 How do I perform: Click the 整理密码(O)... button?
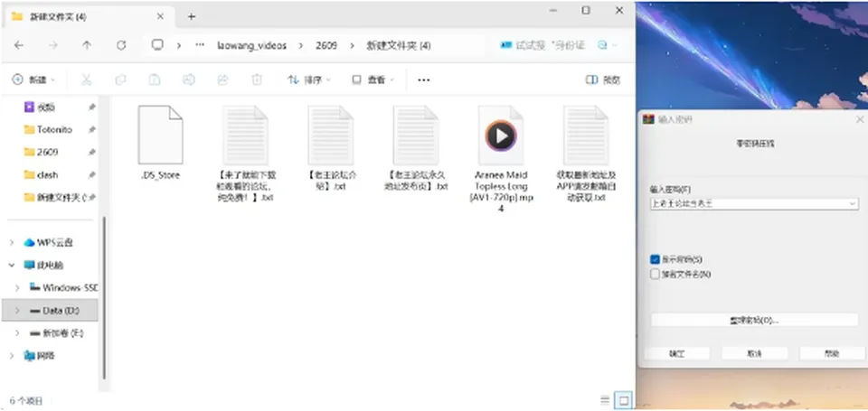pyautogui.click(x=754, y=320)
